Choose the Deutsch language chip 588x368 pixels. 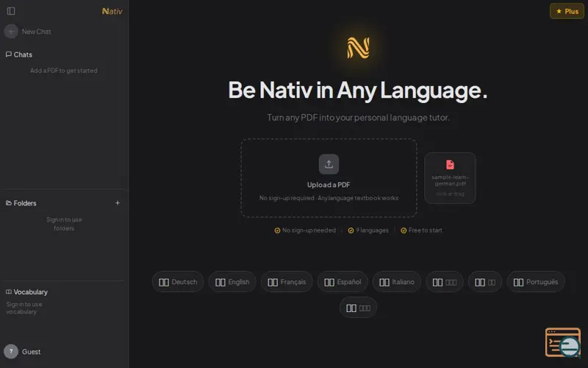pyautogui.click(x=178, y=282)
